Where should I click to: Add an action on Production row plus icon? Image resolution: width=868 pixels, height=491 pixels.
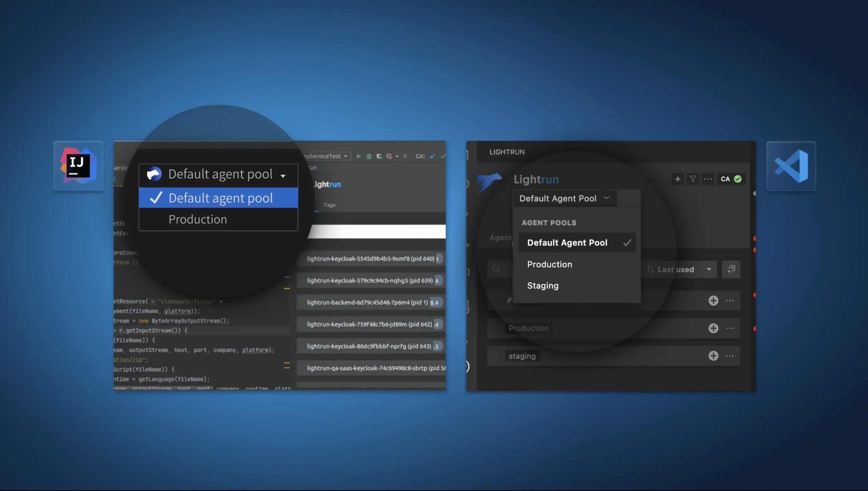(713, 328)
